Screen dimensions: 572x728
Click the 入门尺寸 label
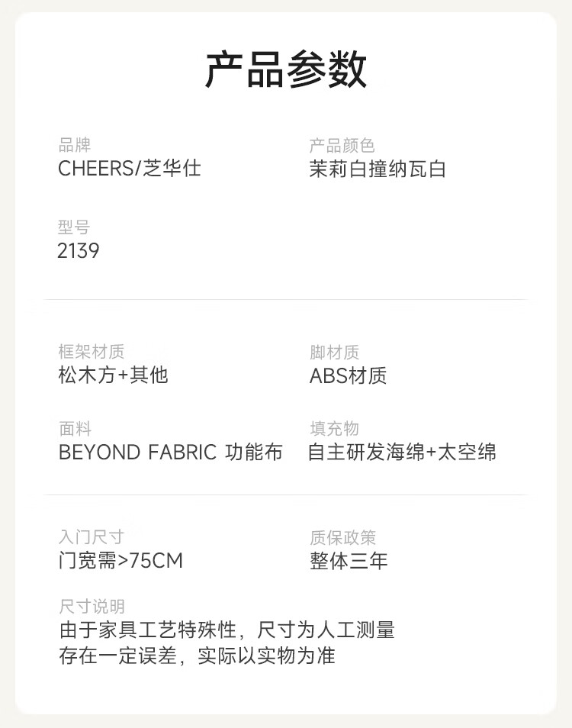(91, 538)
